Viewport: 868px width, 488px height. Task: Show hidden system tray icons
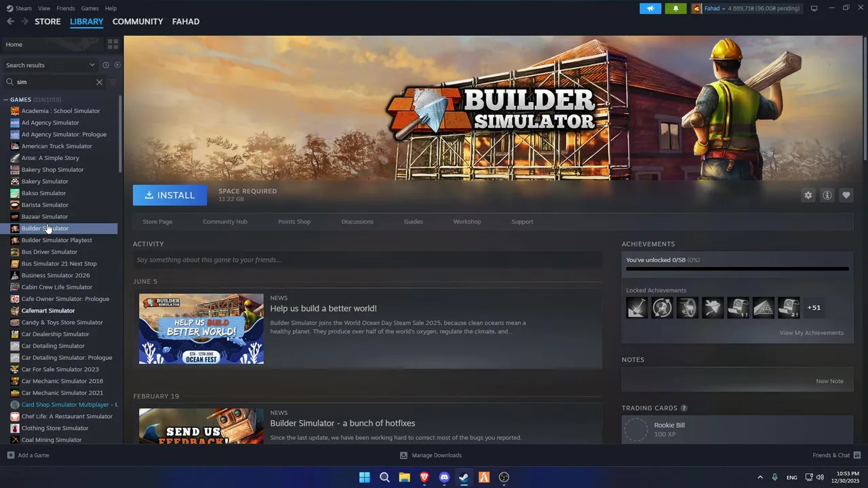tap(759, 477)
